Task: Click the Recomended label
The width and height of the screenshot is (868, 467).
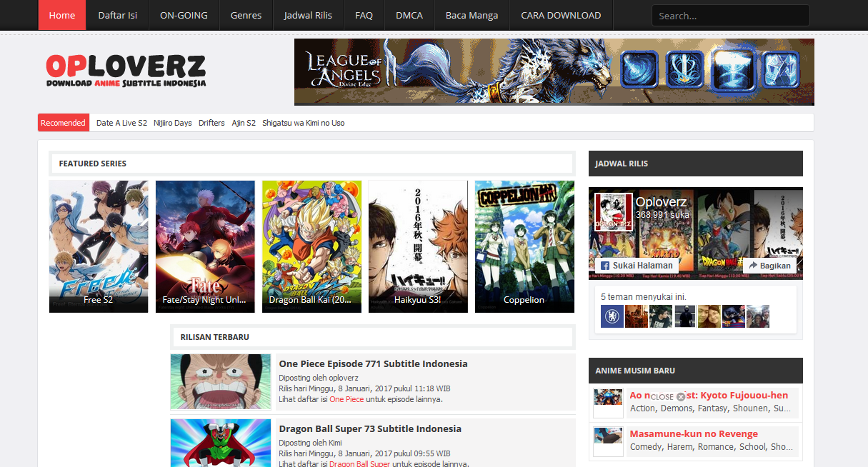Action: 63,123
